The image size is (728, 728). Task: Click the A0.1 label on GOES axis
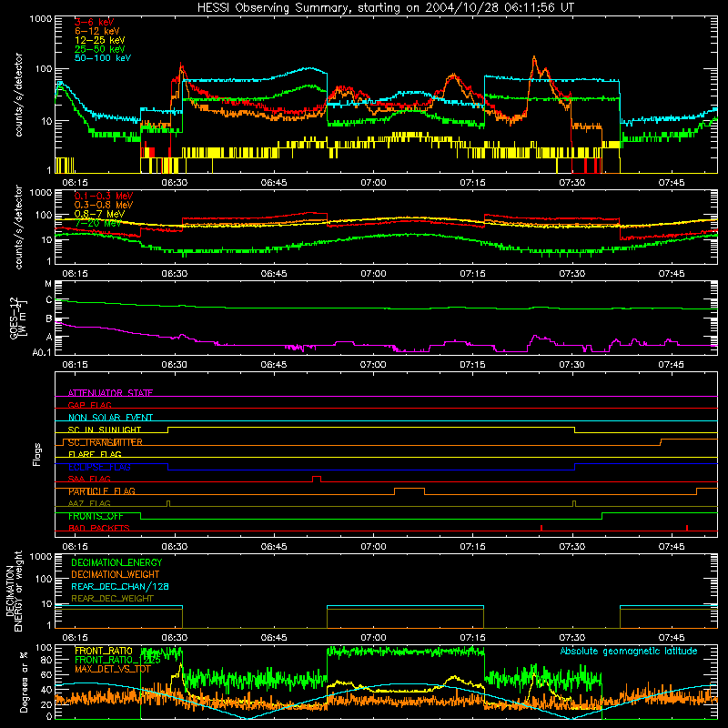coord(42,353)
